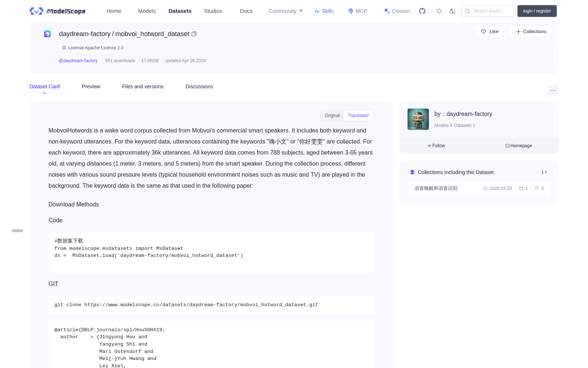588x368 pixels.
Task: Open Models in the navigation
Action: click(147, 11)
